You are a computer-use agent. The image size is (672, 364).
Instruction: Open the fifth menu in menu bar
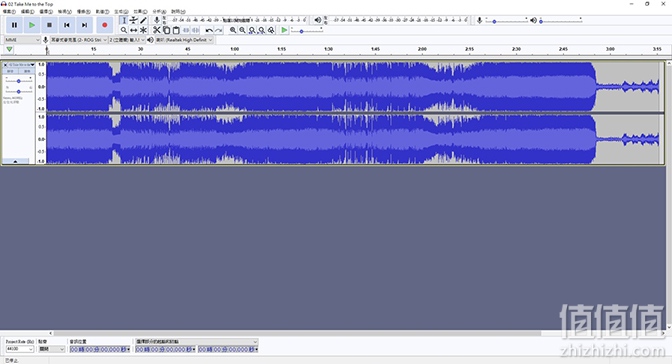point(84,12)
